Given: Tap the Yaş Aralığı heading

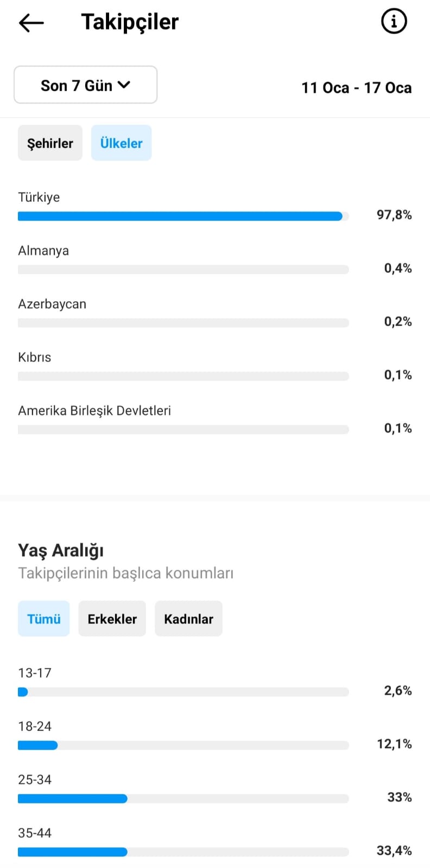Looking at the screenshot, I should click(x=61, y=550).
